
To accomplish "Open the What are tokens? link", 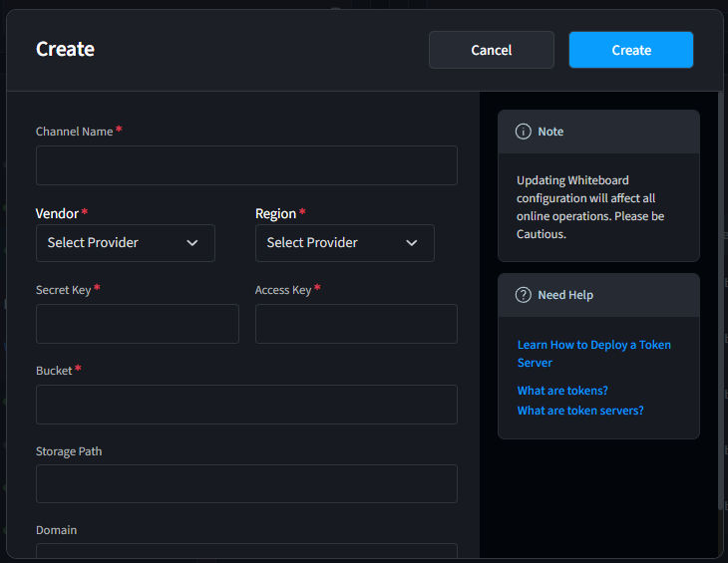I will tap(562, 391).
